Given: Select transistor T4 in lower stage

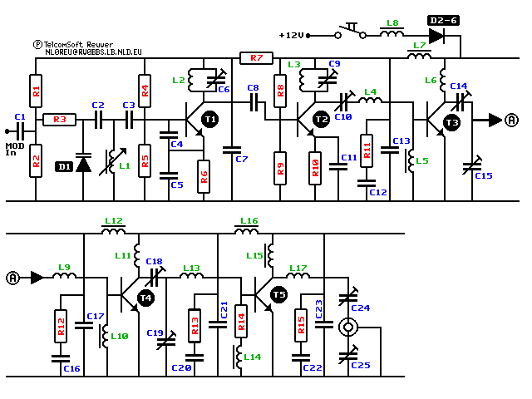Looking at the screenshot, I should coord(146,297).
